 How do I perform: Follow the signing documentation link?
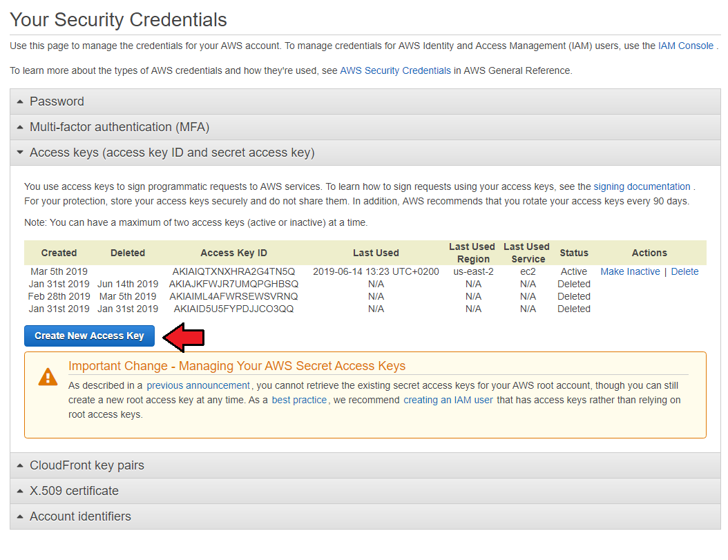click(642, 186)
